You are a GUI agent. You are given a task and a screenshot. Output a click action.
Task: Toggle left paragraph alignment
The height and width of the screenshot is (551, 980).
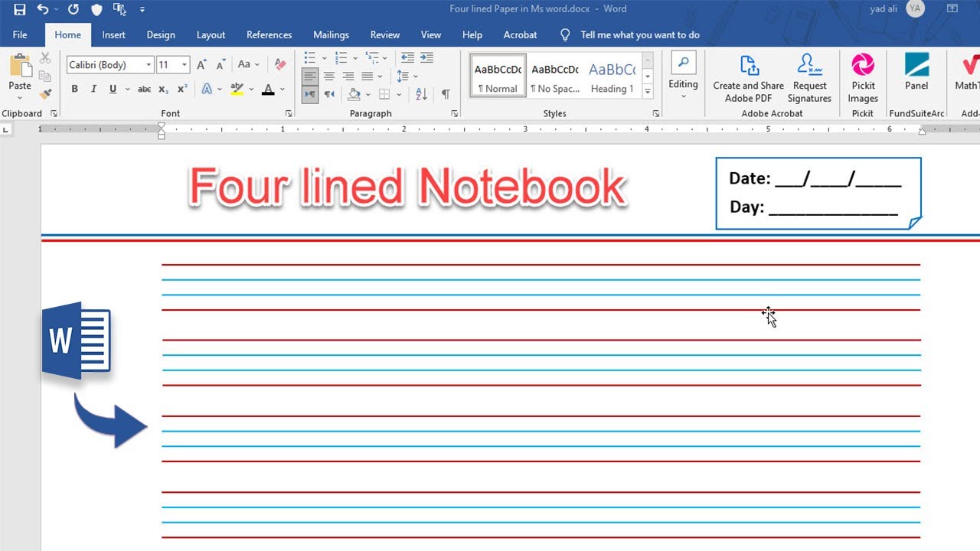[310, 76]
